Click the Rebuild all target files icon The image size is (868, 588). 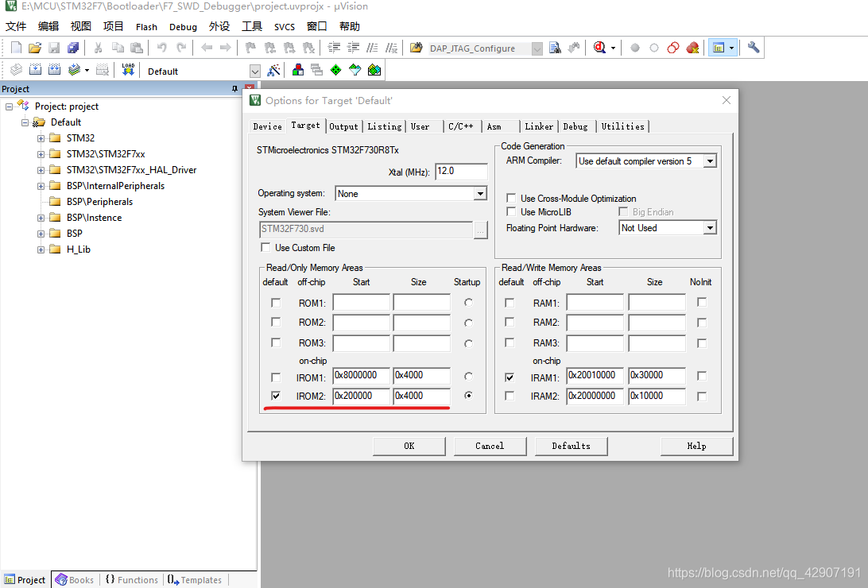tap(54, 70)
